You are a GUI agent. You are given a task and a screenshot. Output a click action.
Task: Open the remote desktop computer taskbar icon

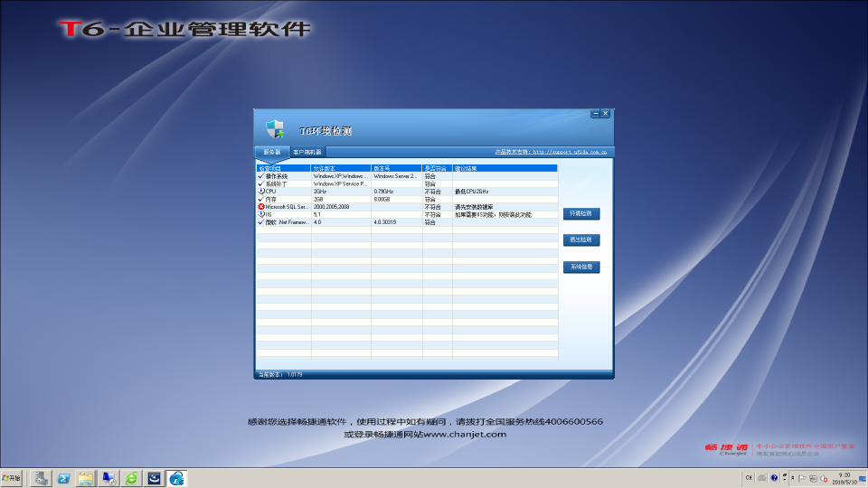pyautogui.click(x=108, y=478)
